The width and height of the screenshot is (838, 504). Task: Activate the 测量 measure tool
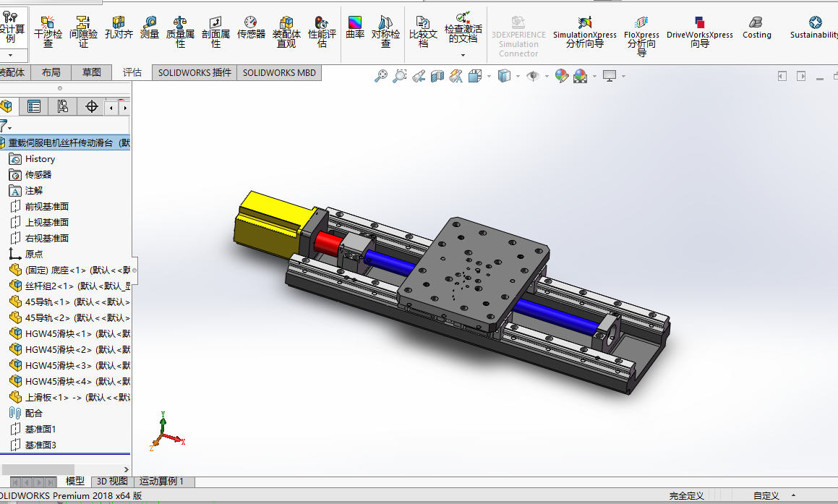(x=150, y=27)
